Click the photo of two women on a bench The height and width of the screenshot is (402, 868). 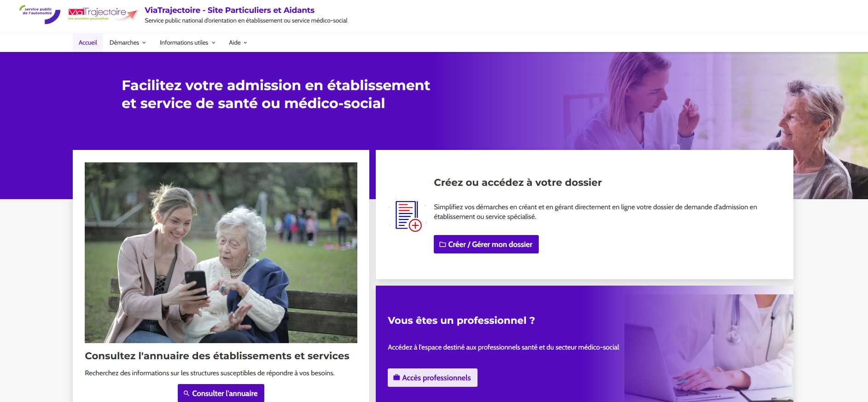221,253
